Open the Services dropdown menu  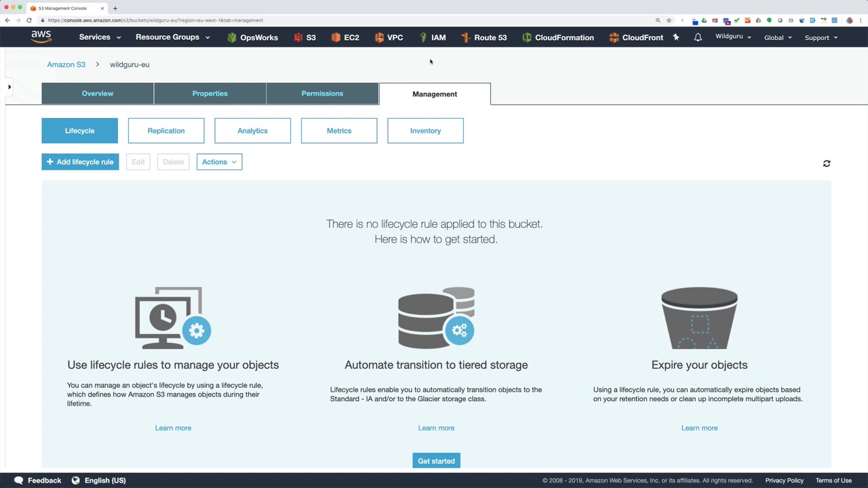point(100,37)
